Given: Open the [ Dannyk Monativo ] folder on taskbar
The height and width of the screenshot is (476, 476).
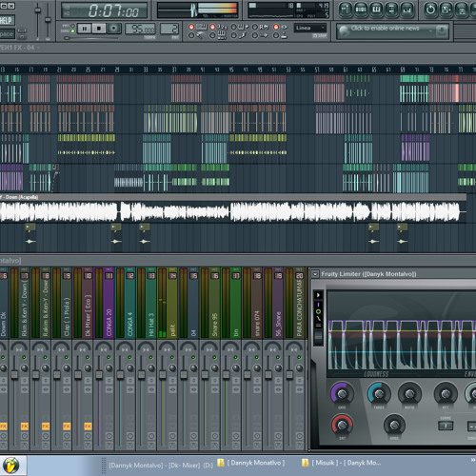Looking at the screenshot, I should point(251,463).
